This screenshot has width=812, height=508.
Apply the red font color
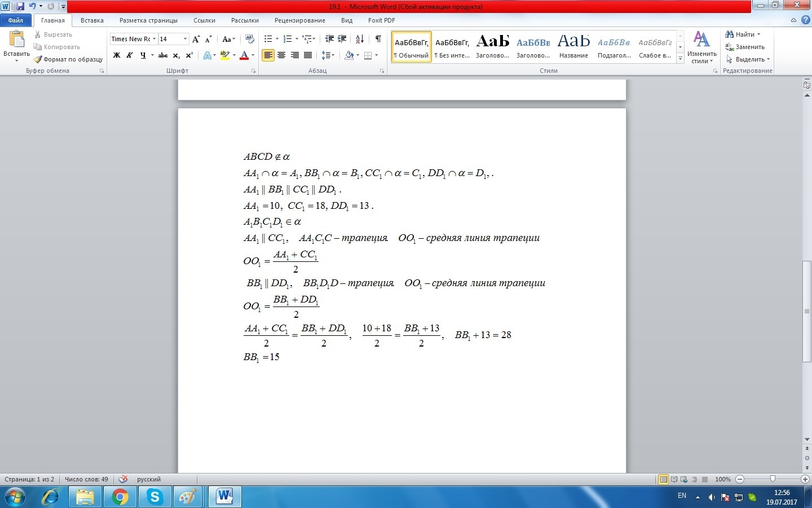tap(244, 55)
